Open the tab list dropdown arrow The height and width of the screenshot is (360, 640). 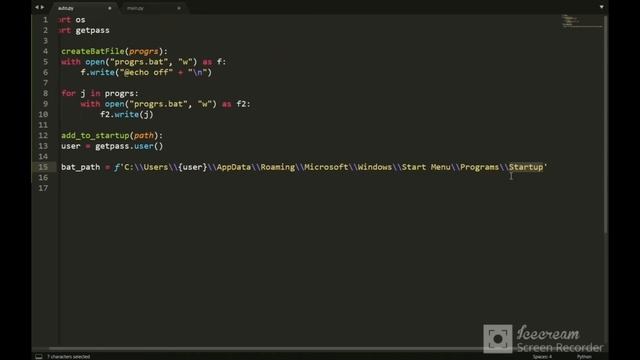602,7
